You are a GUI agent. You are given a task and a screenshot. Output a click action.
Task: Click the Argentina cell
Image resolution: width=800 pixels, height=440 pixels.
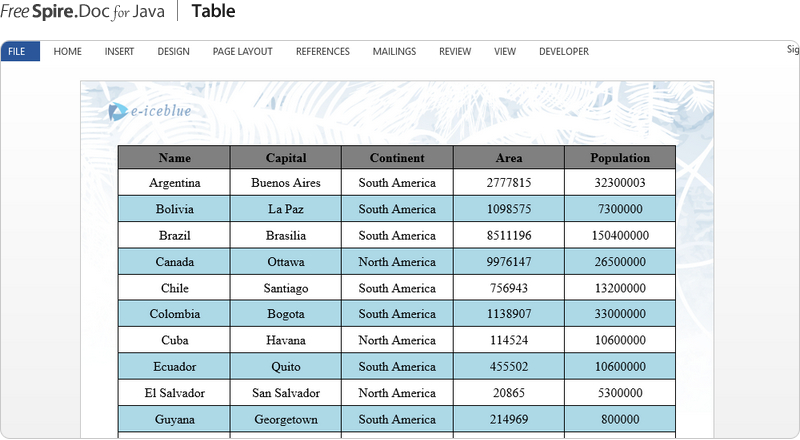[174, 183]
